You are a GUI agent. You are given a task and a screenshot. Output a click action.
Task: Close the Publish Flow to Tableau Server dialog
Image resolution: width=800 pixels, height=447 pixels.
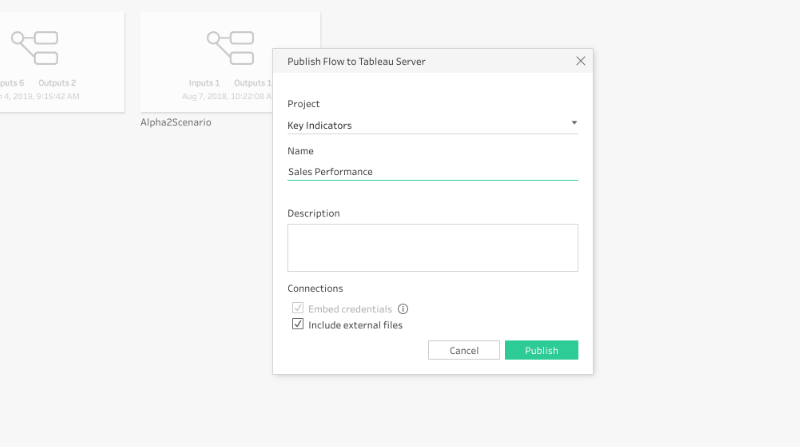tap(580, 61)
